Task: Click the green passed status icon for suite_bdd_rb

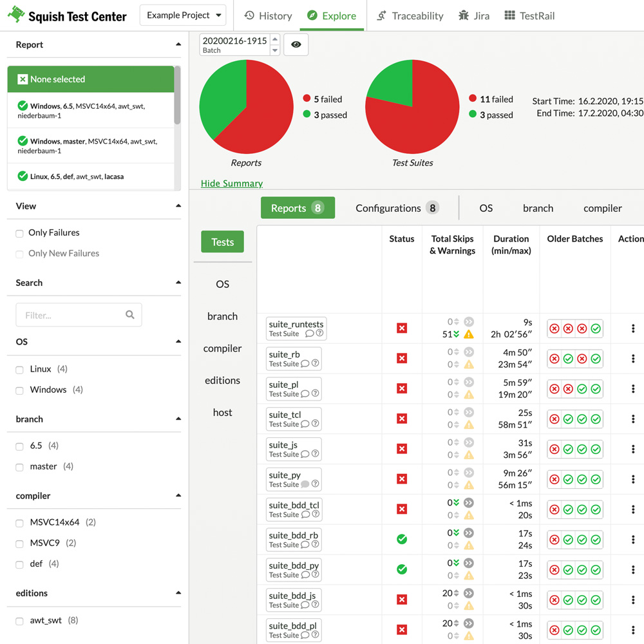Action: tap(402, 539)
